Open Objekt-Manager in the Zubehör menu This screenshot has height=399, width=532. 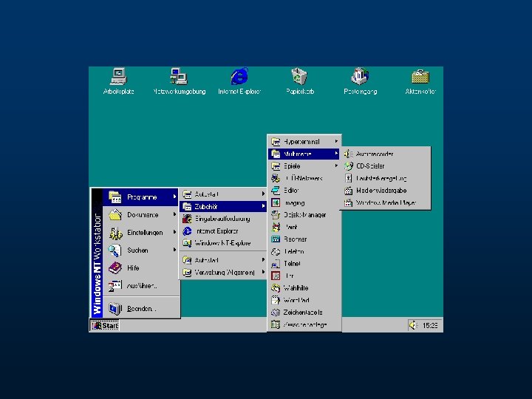click(x=304, y=215)
